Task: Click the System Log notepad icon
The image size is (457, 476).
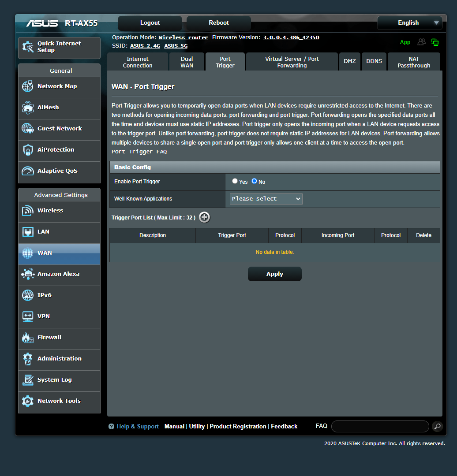Action: point(28,380)
